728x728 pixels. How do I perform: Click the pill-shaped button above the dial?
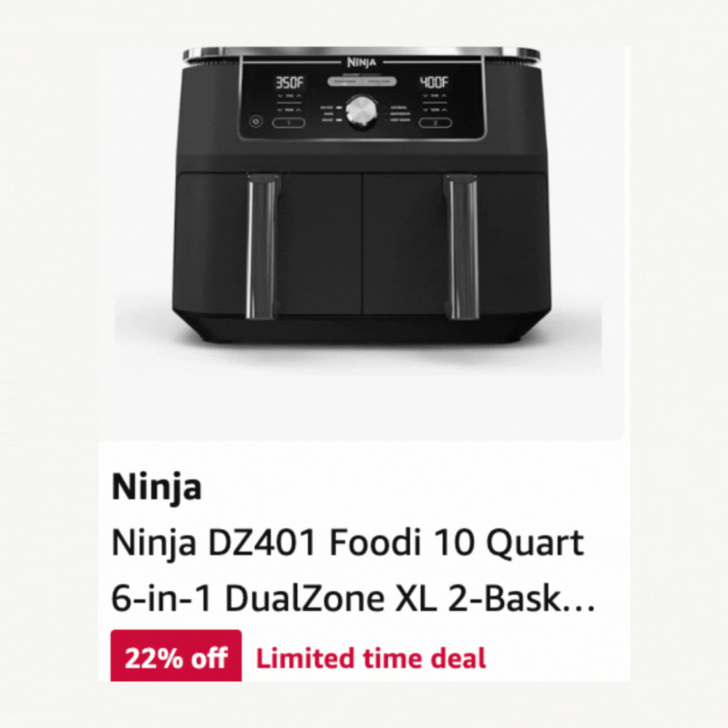[x=362, y=82]
